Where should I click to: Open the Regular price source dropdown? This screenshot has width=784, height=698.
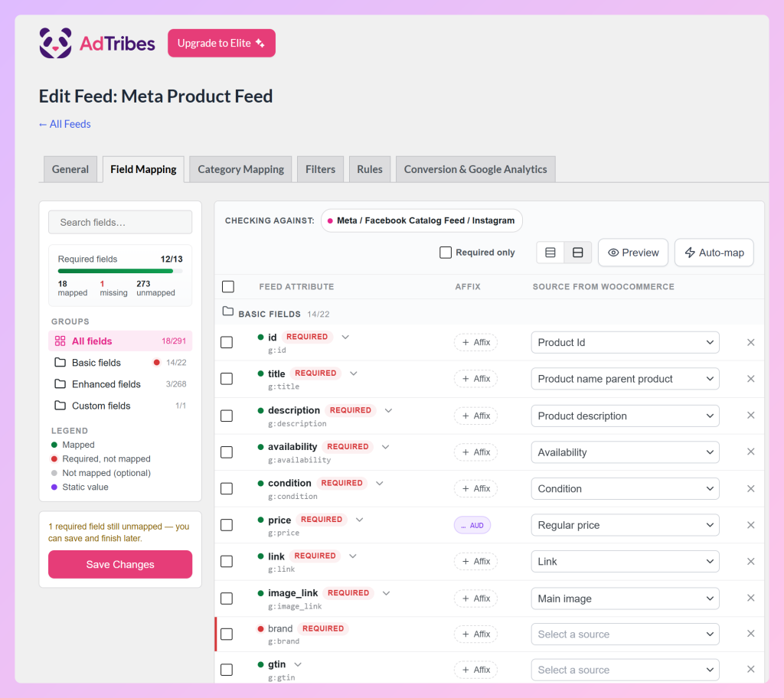pos(625,526)
